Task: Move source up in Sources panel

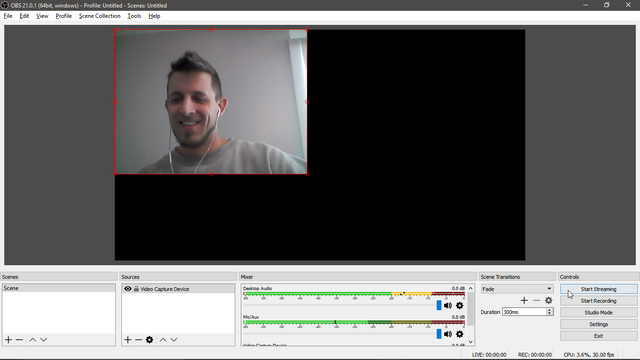Action: pos(163,340)
